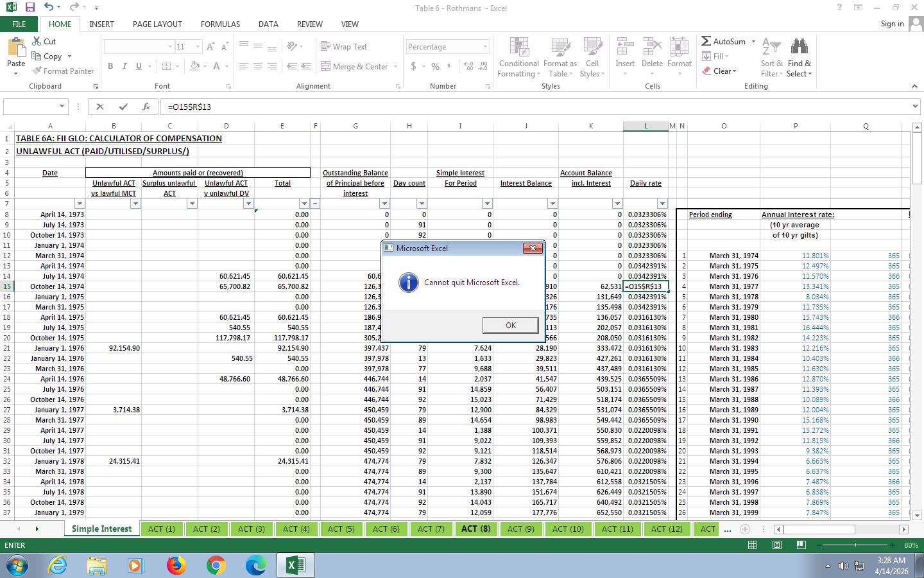Toggle Italic formatting button
The width and height of the screenshot is (924, 578).
click(x=124, y=66)
